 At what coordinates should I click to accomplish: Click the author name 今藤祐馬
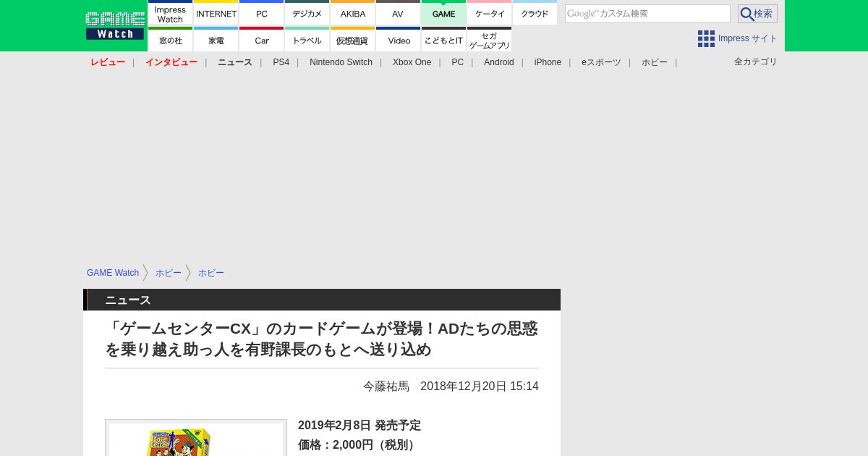pyautogui.click(x=386, y=387)
